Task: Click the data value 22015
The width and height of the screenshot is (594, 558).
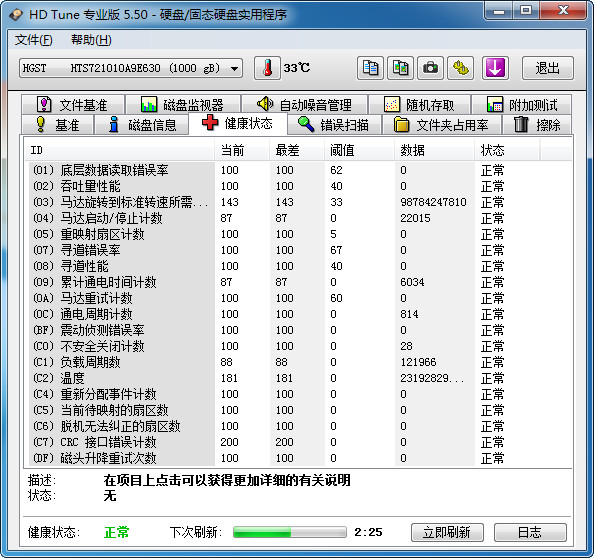Action: [415, 218]
